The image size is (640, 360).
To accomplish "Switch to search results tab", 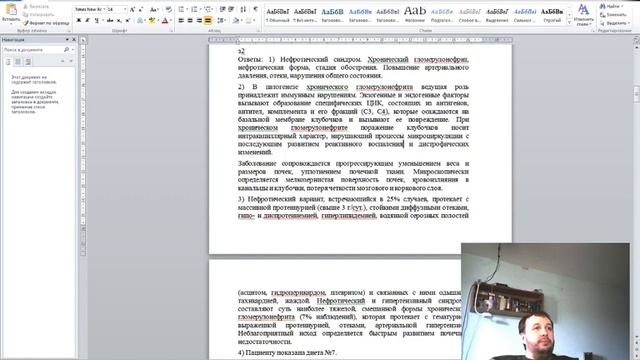I will (28, 62).
